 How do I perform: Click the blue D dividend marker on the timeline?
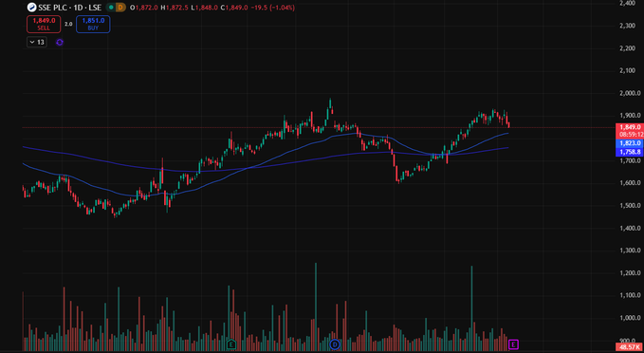[335, 344]
